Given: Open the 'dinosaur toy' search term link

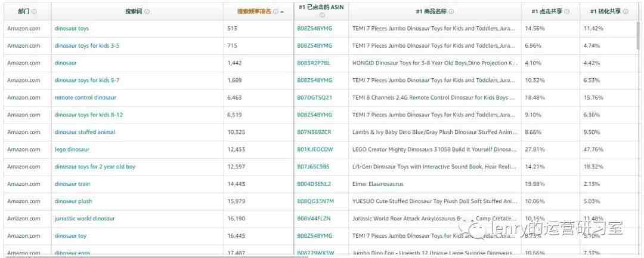Looking at the screenshot, I should tap(70, 236).
